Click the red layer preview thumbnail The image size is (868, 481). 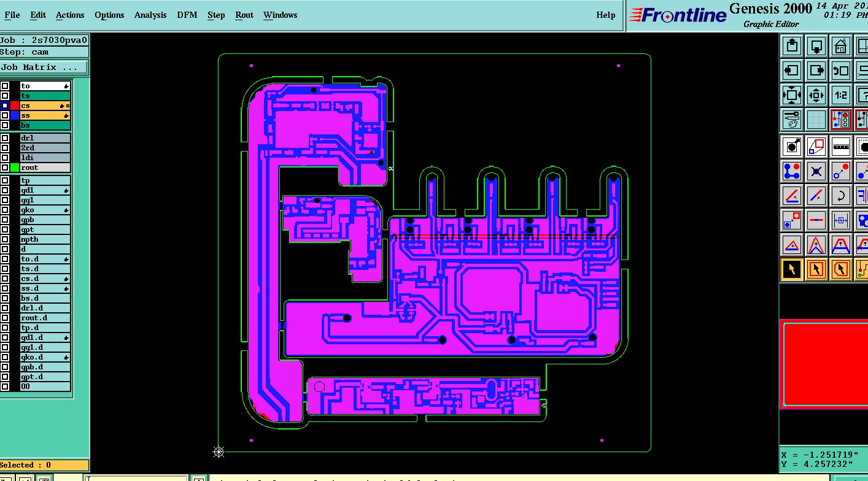(824, 364)
